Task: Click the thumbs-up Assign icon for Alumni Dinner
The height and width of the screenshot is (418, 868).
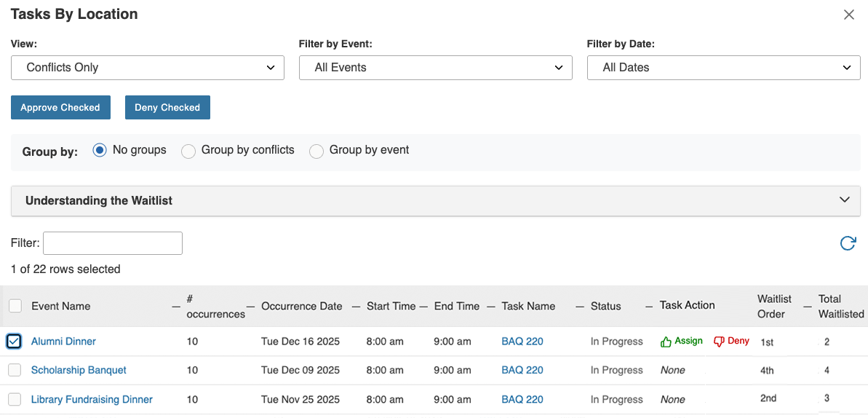Action: pos(666,342)
